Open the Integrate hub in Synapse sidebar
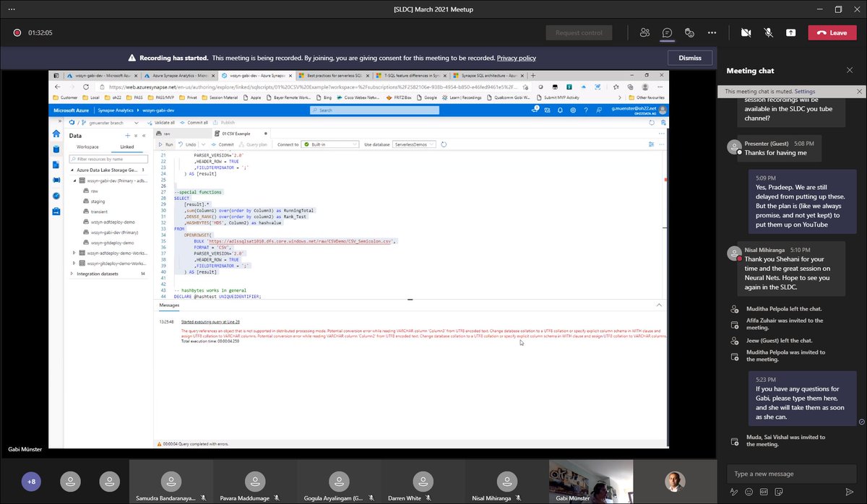Image resolution: width=867 pixels, height=504 pixels. 56,180
